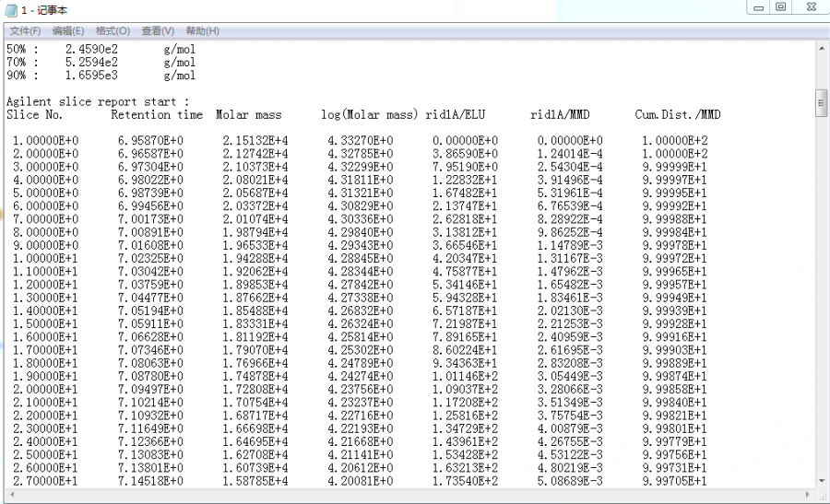
Task: Click the 'log(Molar mass)' column header
Action: coord(369,115)
